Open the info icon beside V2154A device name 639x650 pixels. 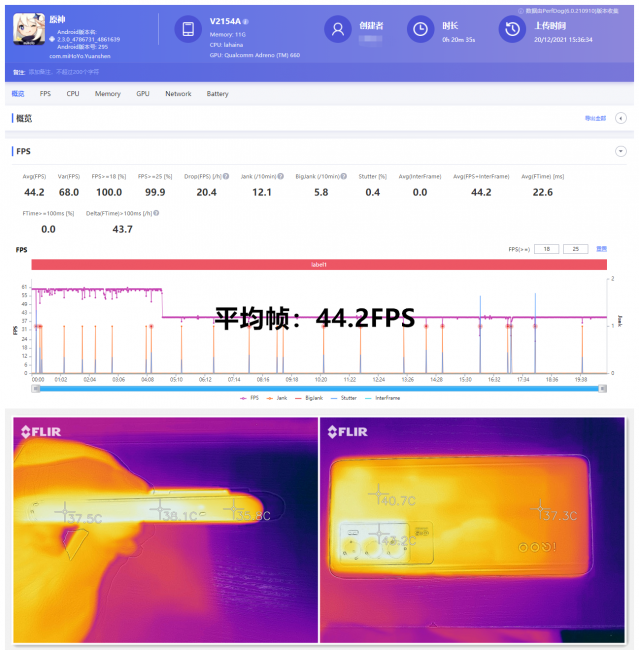(x=246, y=22)
